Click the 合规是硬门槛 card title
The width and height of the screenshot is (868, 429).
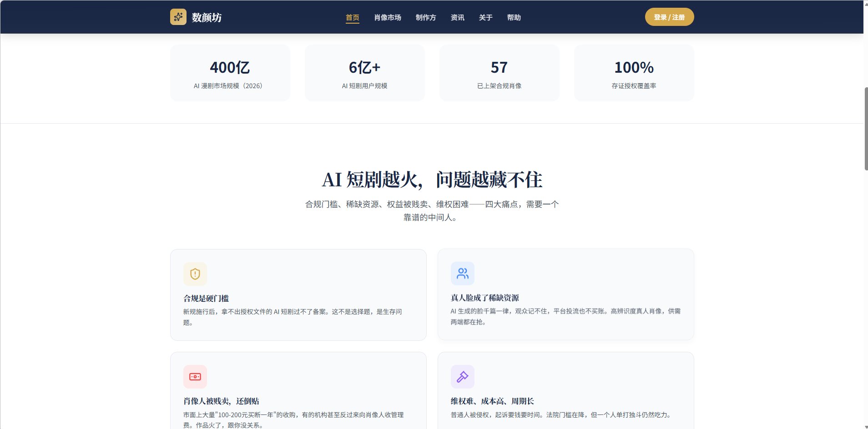click(206, 299)
